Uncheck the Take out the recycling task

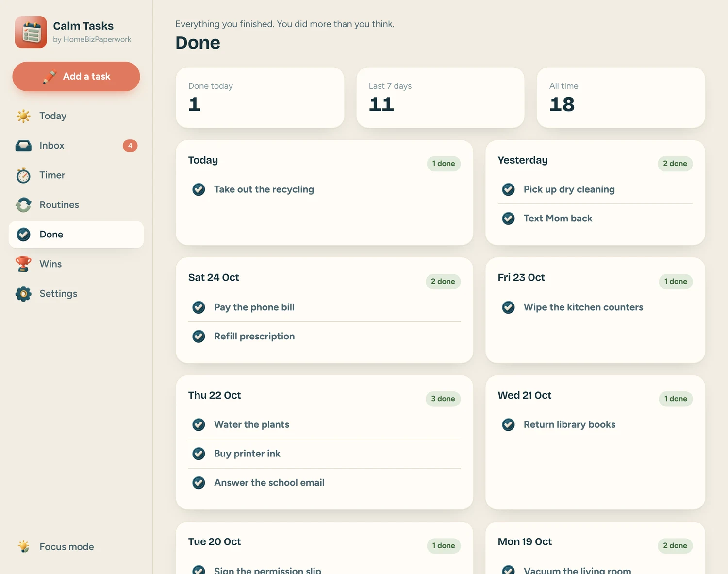[x=199, y=189]
